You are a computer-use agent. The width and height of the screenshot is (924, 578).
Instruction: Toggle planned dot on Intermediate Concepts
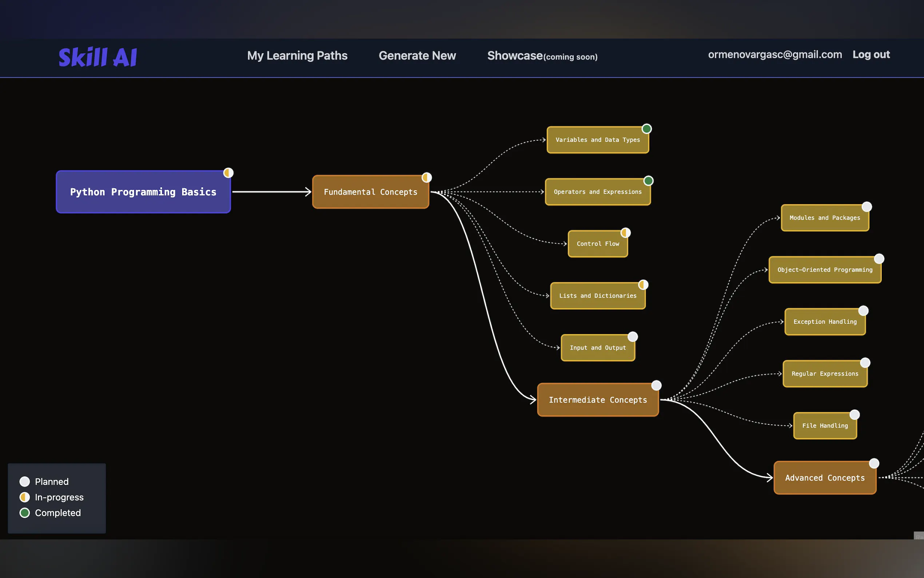click(657, 385)
